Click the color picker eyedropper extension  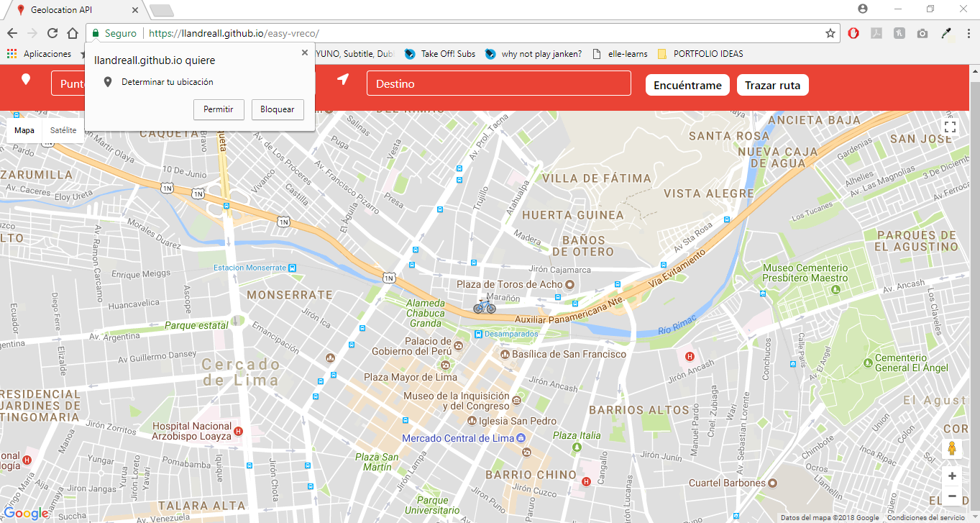click(x=946, y=33)
